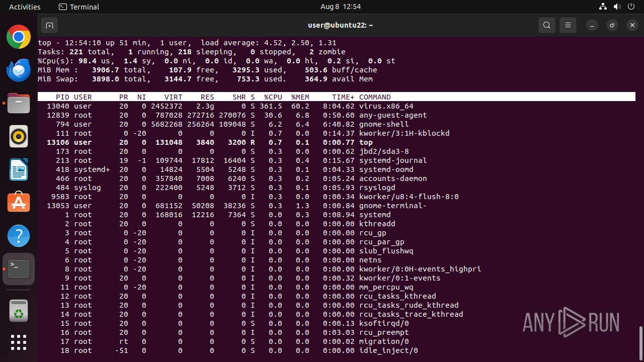The image size is (644, 362).
Task: Click the slub_flushwq command
Action: click(x=386, y=251)
